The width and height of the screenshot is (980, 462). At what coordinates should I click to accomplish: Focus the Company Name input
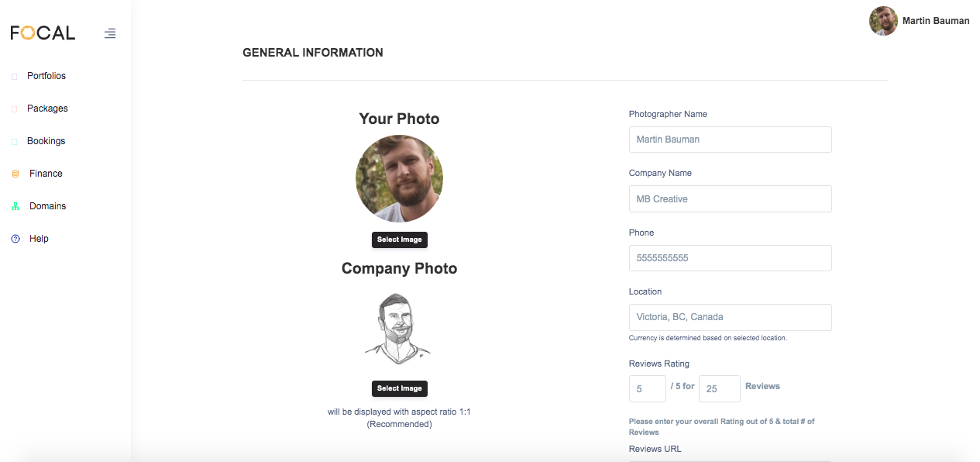730,198
